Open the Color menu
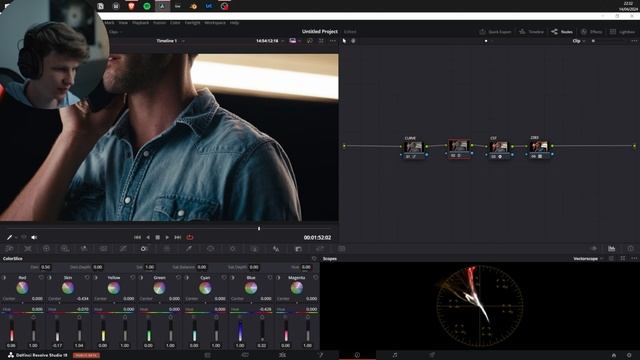This screenshot has width=640, height=360. [175, 23]
